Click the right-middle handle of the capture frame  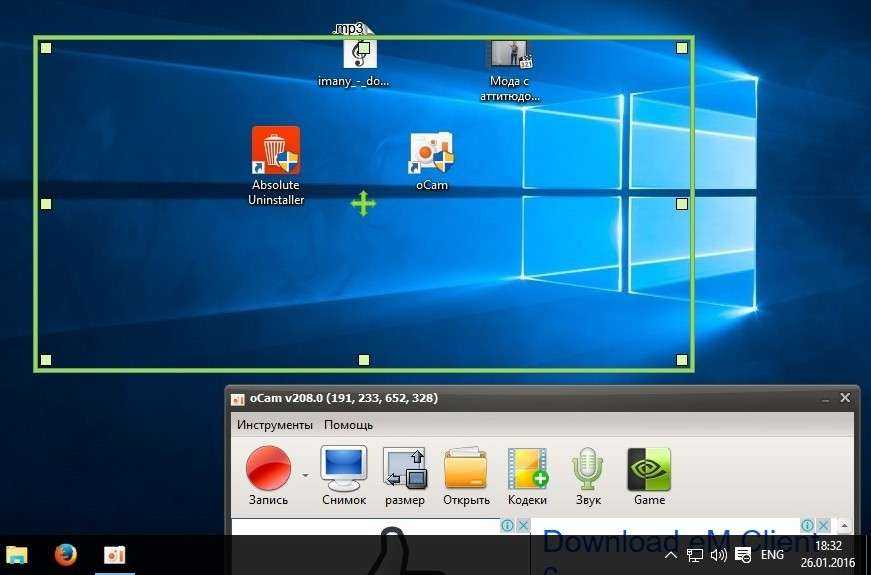coord(682,204)
